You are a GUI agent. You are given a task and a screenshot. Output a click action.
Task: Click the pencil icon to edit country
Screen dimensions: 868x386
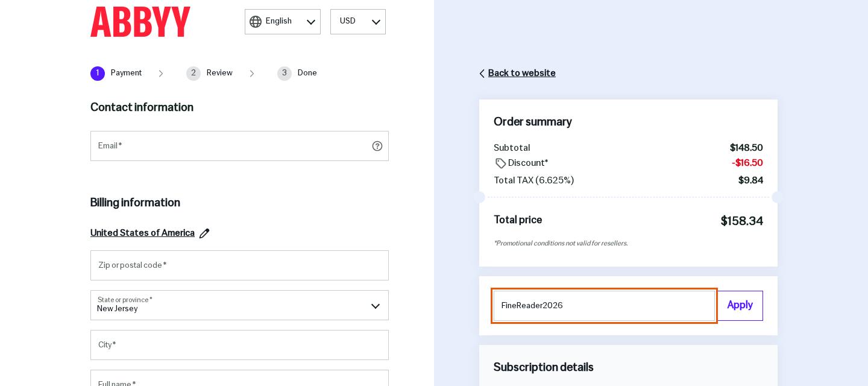(x=204, y=233)
